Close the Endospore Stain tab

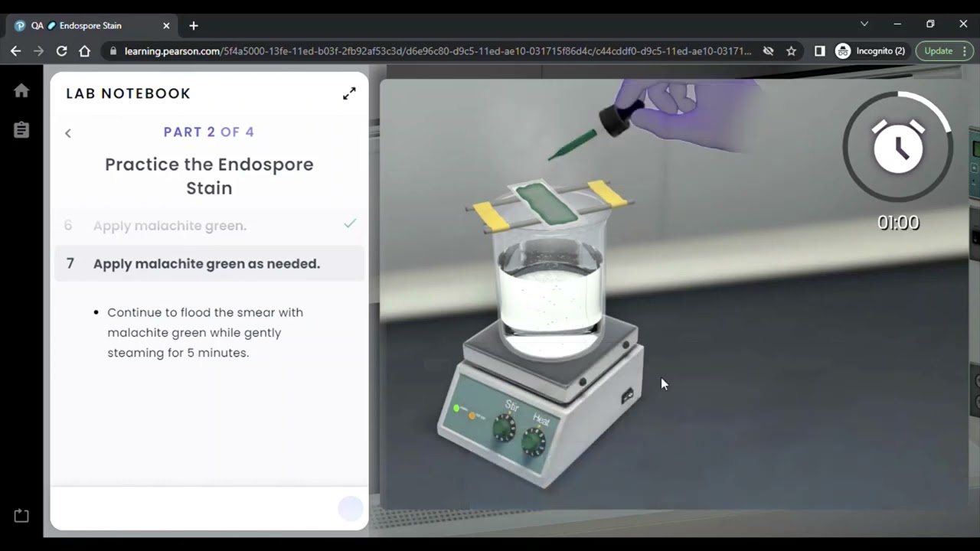(166, 25)
